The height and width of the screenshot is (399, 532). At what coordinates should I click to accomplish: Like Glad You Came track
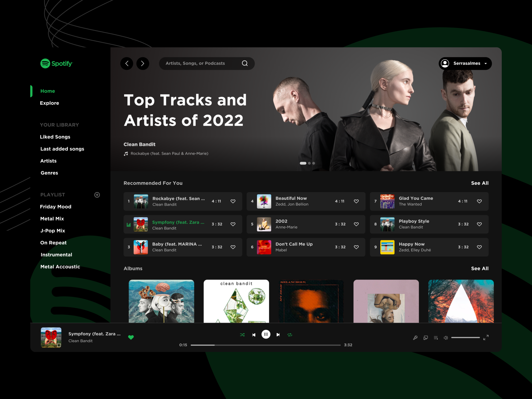[479, 201]
